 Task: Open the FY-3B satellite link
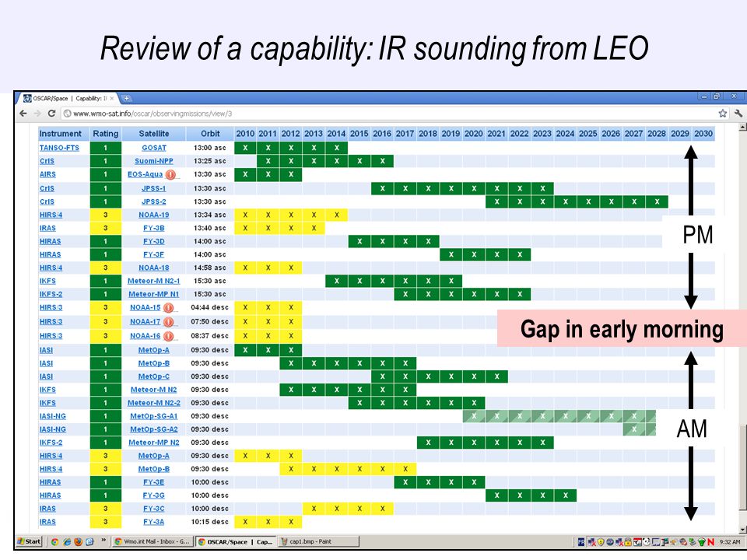point(154,229)
